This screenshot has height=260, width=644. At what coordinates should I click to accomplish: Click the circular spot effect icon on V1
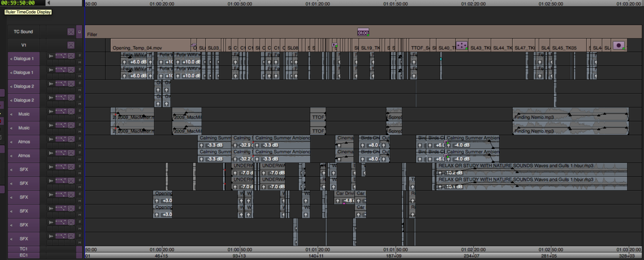click(x=619, y=45)
